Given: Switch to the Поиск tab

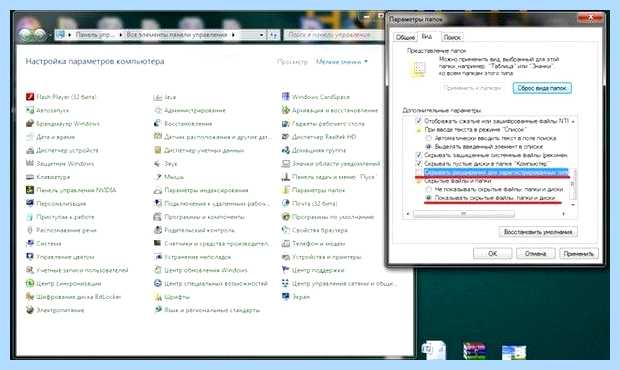Looking at the screenshot, I should point(452,38).
